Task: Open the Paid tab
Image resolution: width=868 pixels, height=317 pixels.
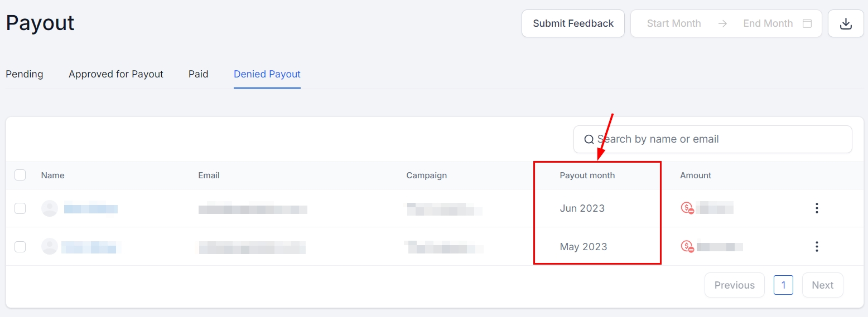Action: click(x=199, y=74)
